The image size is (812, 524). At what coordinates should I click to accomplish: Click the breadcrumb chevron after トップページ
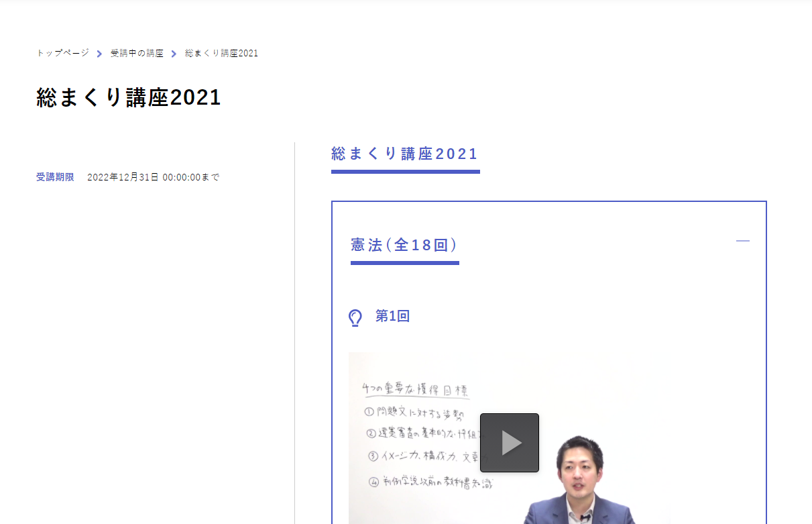click(x=100, y=54)
